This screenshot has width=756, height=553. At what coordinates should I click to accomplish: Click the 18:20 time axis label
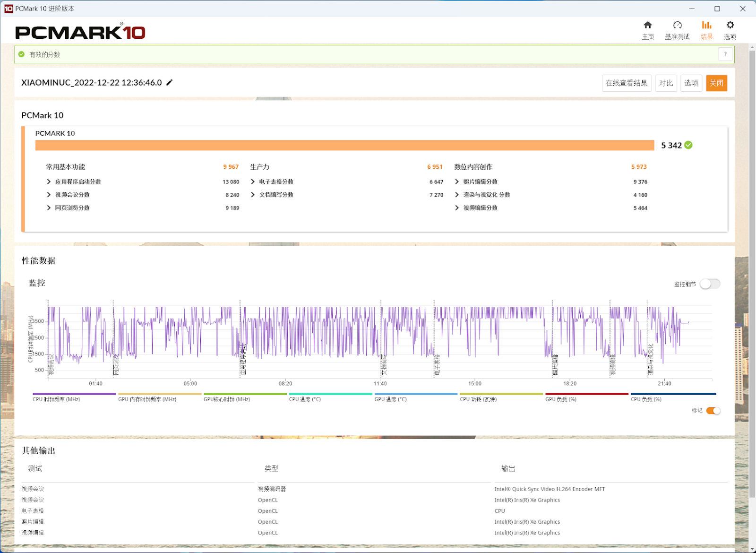click(x=570, y=384)
